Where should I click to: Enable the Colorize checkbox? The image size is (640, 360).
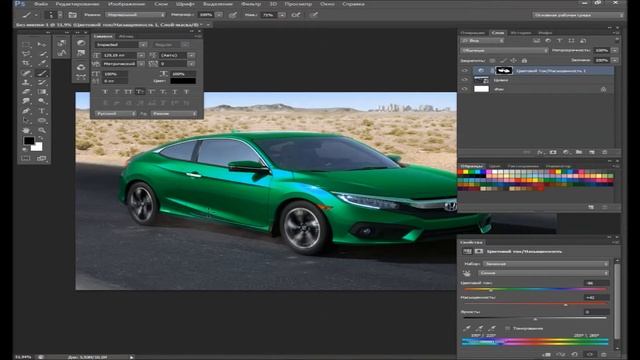(x=508, y=328)
